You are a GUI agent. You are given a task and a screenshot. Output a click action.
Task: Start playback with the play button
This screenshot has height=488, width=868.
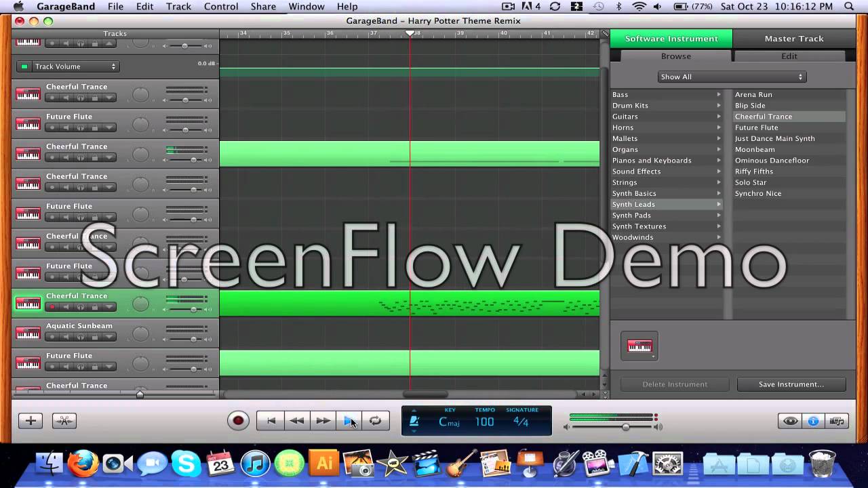(x=349, y=420)
